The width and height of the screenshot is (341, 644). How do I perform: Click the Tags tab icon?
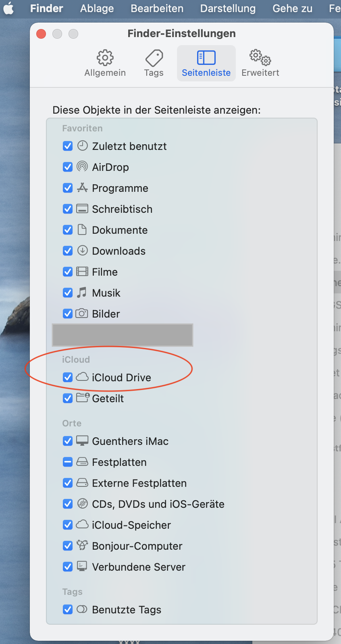154,58
